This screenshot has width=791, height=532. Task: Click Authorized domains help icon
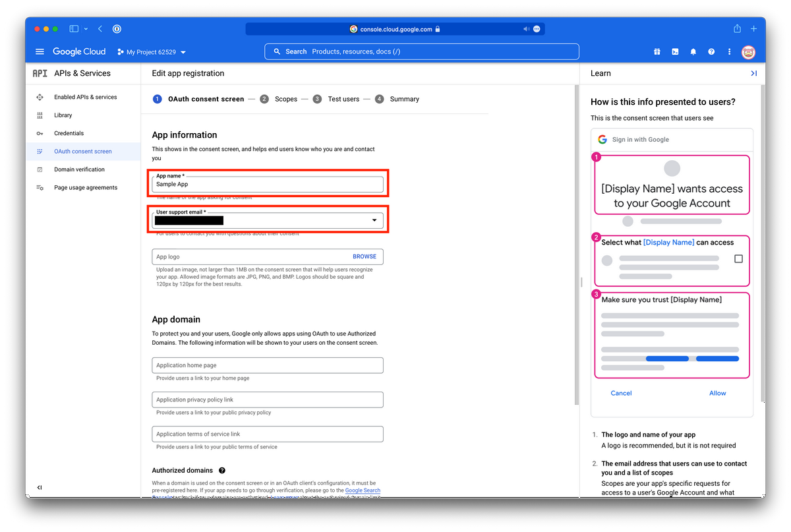(x=222, y=471)
